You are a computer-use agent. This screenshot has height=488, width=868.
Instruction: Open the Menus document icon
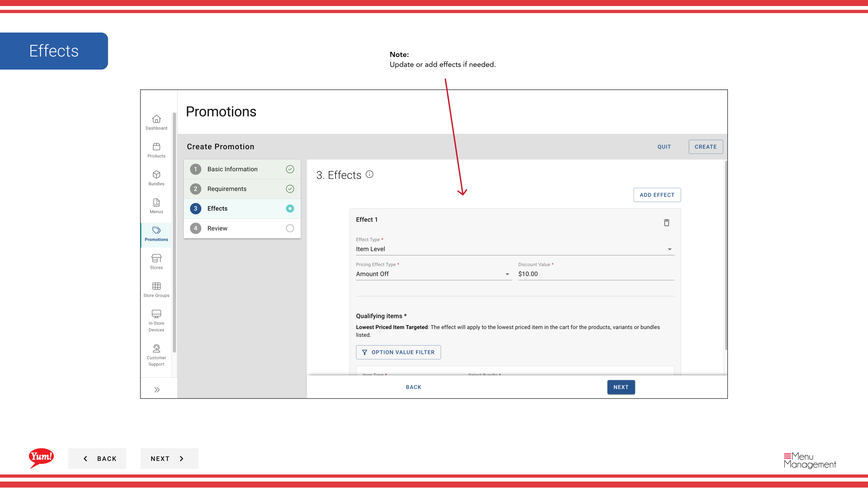coord(156,202)
